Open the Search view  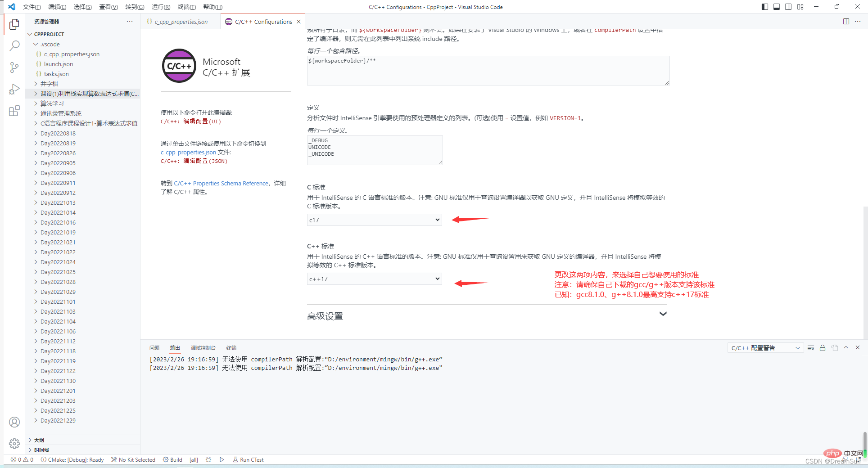point(14,45)
